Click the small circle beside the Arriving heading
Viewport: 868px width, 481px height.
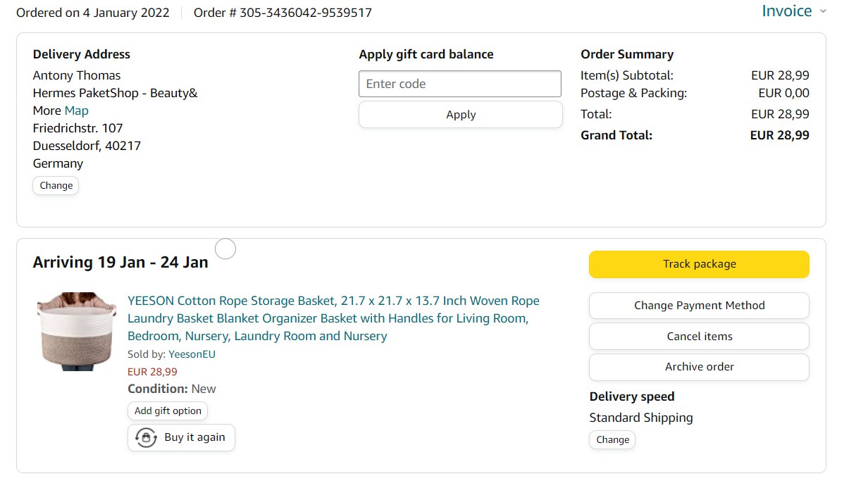(x=225, y=249)
